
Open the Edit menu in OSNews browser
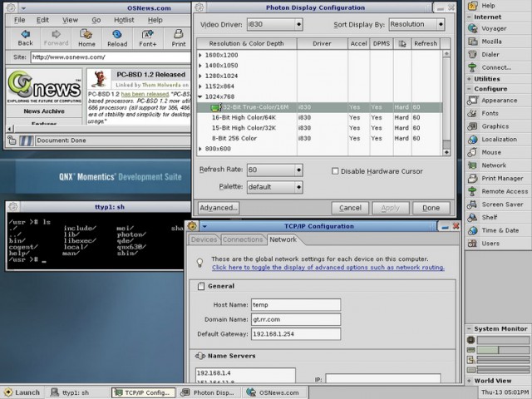coord(42,20)
